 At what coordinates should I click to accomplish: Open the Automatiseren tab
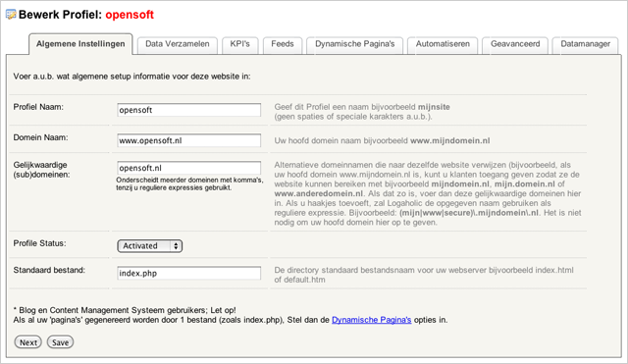pyautogui.click(x=443, y=44)
